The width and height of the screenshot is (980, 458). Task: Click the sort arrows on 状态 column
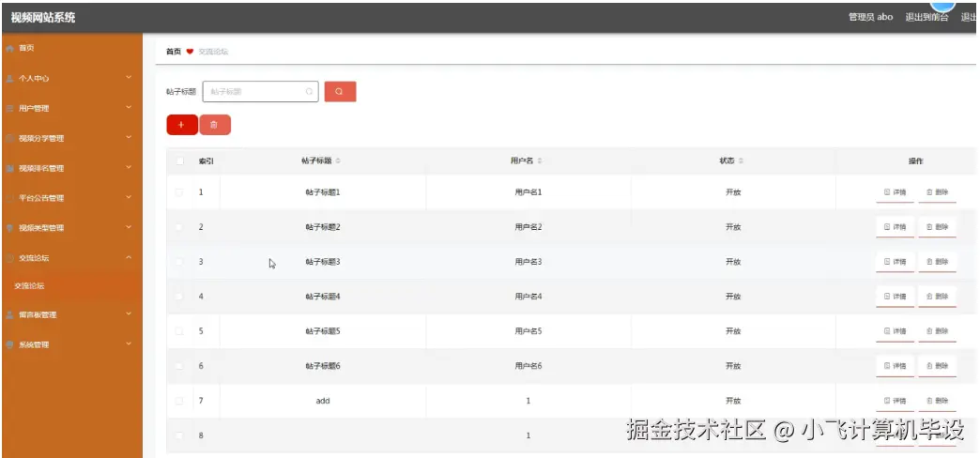pyautogui.click(x=741, y=161)
